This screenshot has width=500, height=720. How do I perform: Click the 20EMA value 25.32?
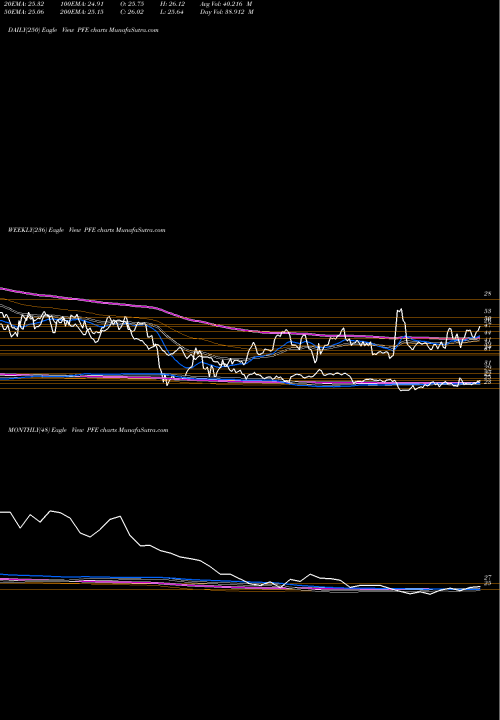pos(24,4)
